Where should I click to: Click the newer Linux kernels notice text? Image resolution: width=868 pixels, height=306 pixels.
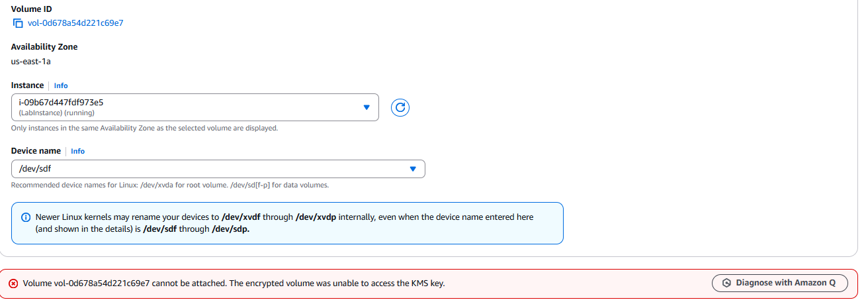(284, 223)
